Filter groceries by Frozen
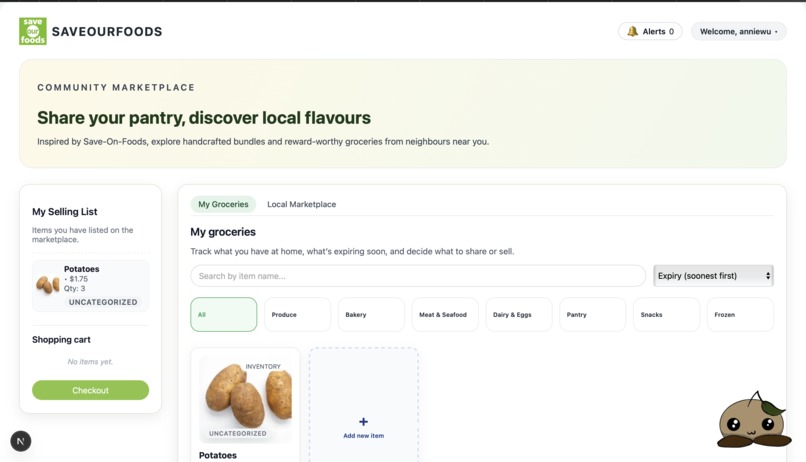 click(x=740, y=315)
